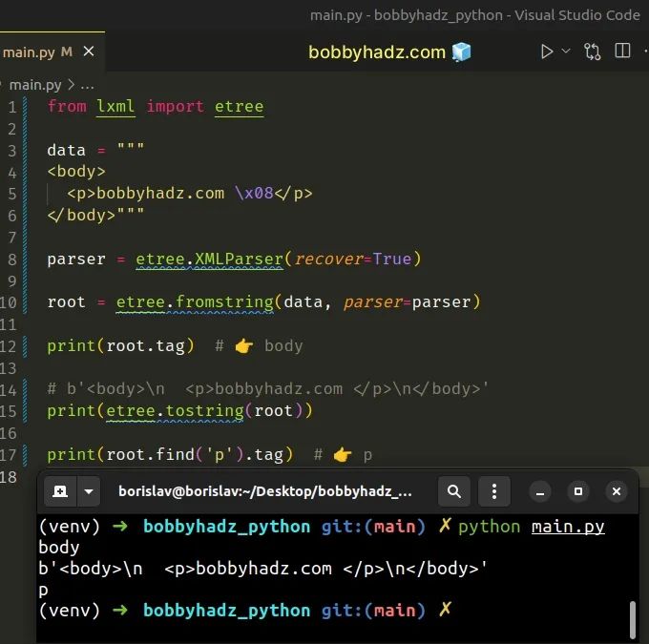Open a new terminal tab

[x=60, y=491]
